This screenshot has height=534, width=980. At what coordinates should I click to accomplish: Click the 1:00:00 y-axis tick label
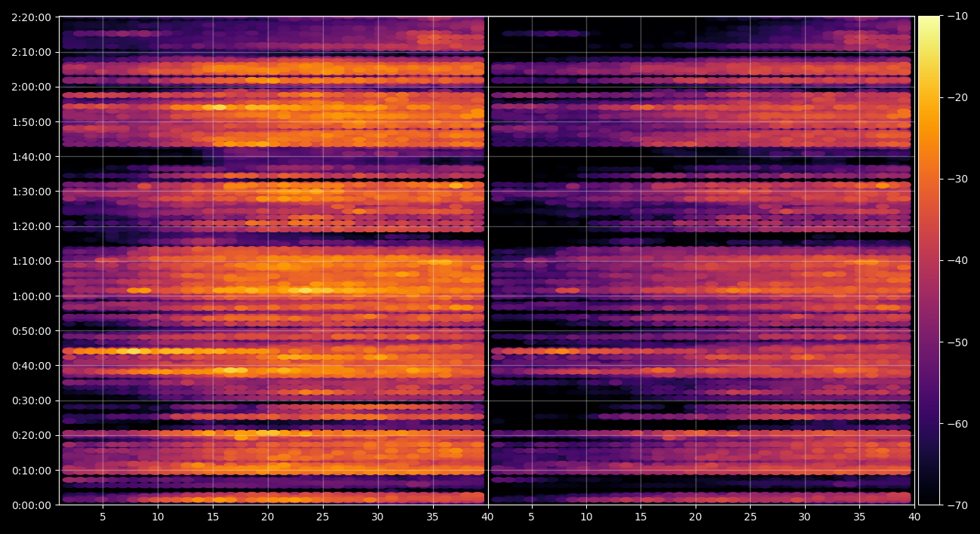tap(32, 296)
